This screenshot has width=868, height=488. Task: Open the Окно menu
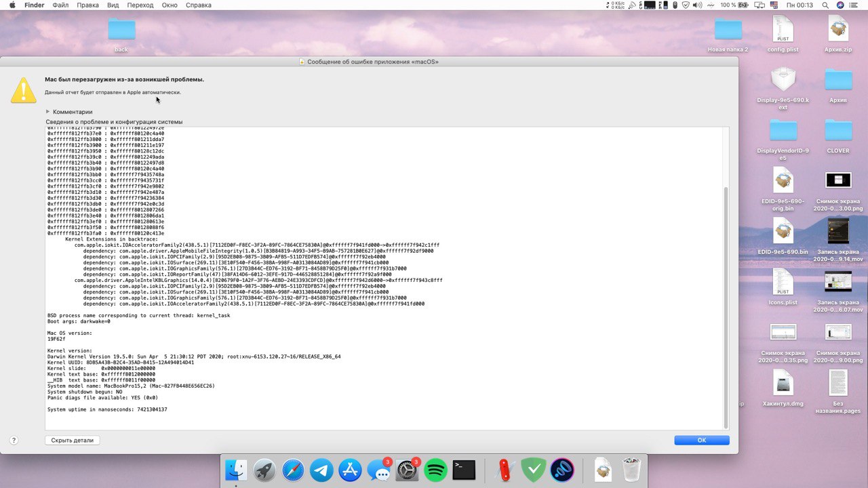pyautogui.click(x=170, y=5)
